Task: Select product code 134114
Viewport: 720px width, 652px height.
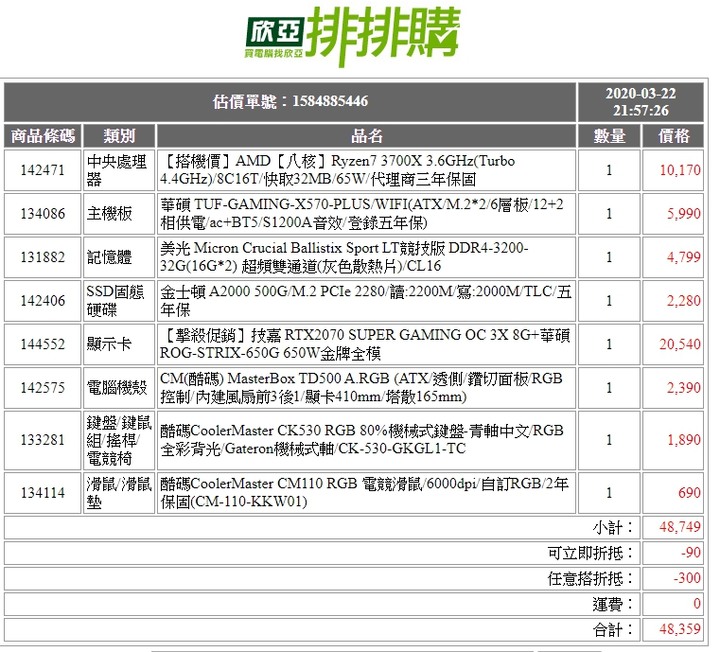Action: click(x=43, y=493)
